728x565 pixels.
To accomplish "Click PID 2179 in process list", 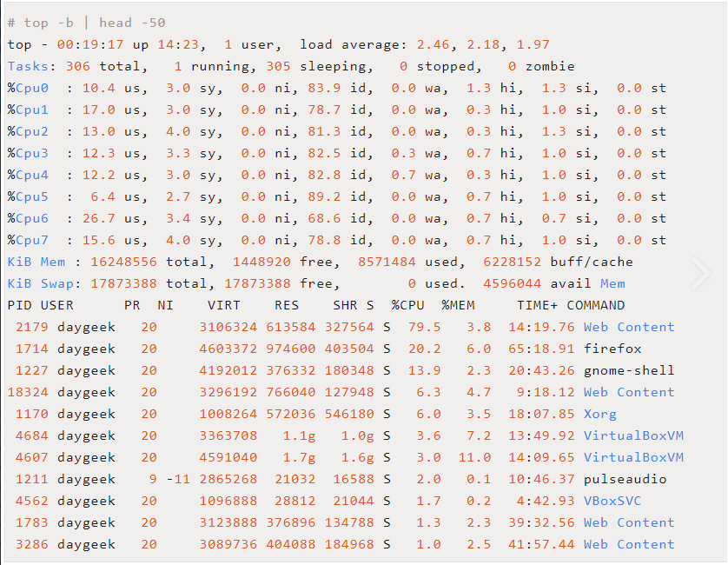I will click(32, 327).
